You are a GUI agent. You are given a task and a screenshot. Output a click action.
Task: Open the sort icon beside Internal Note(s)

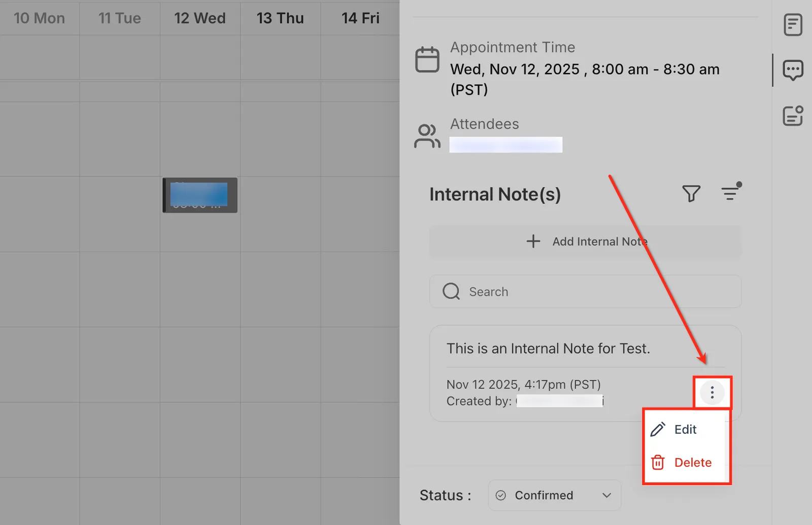[731, 192]
